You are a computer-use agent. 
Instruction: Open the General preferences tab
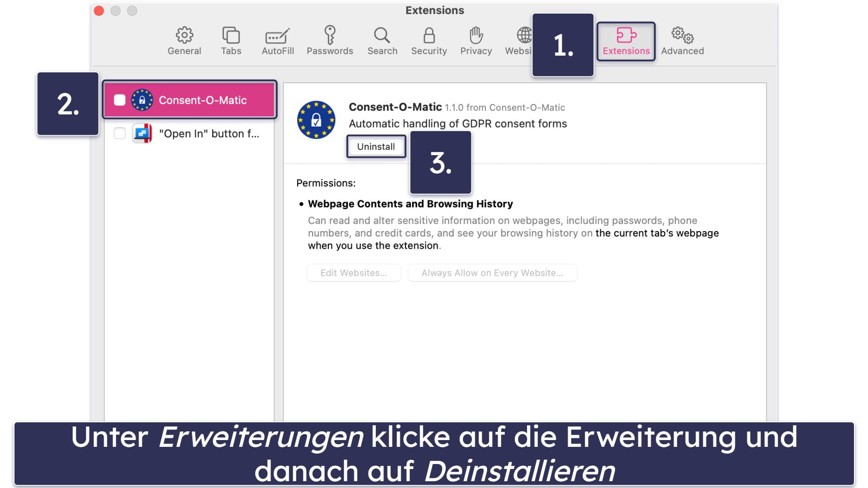pos(184,41)
